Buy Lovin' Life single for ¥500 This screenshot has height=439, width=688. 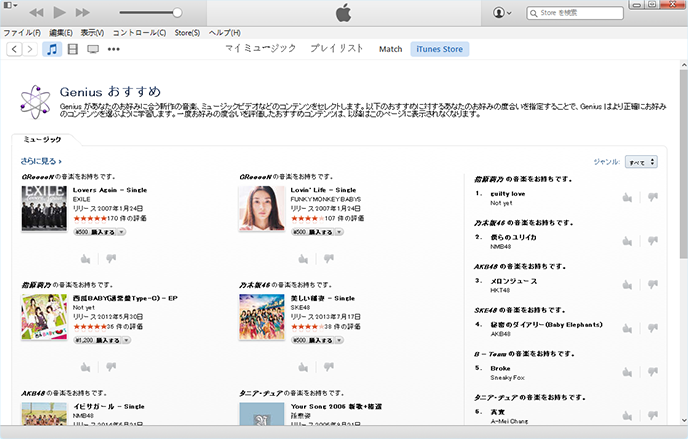coord(313,232)
